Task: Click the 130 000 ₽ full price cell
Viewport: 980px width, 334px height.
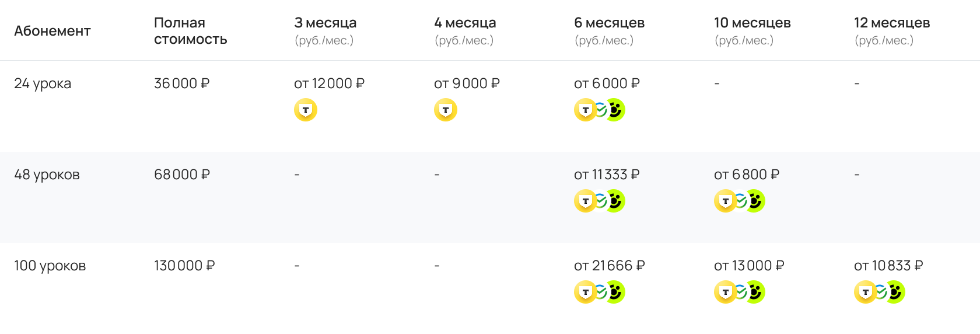Action: pyautogui.click(x=184, y=266)
